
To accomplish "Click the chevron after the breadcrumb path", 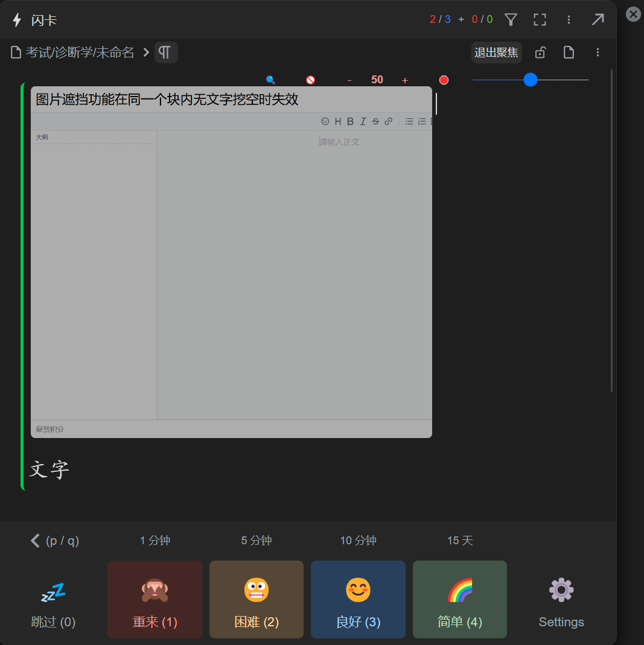I will tap(145, 52).
